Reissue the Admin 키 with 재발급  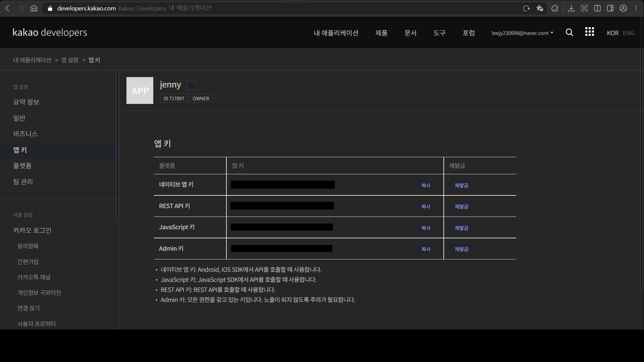(462, 249)
